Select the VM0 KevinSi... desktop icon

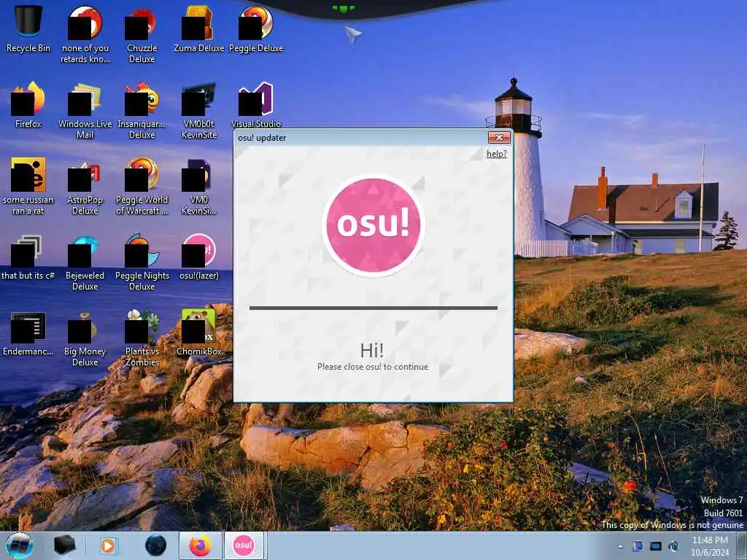tap(198, 186)
